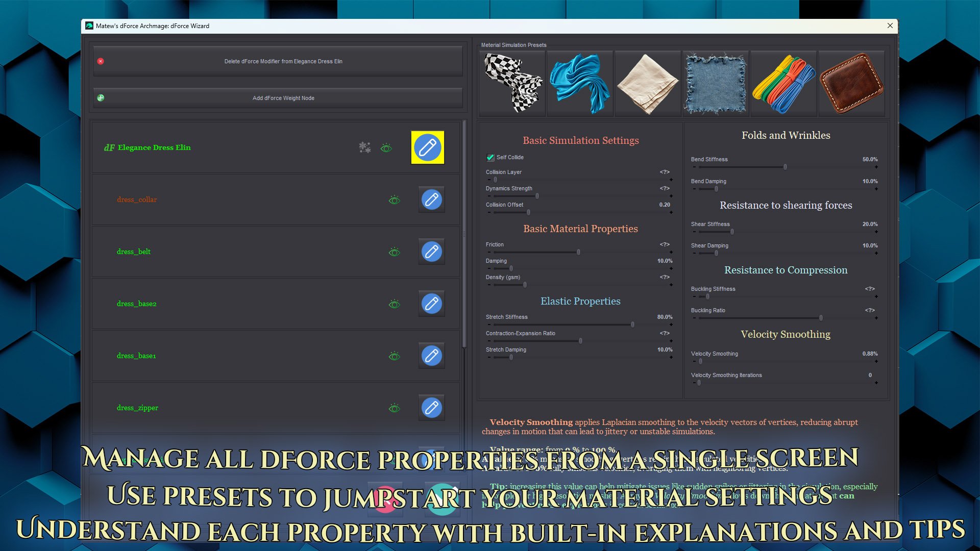Toggle visibility eye for Elegance Dress Elin
The width and height of the screenshot is (980, 551).
(x=386, y=148)
